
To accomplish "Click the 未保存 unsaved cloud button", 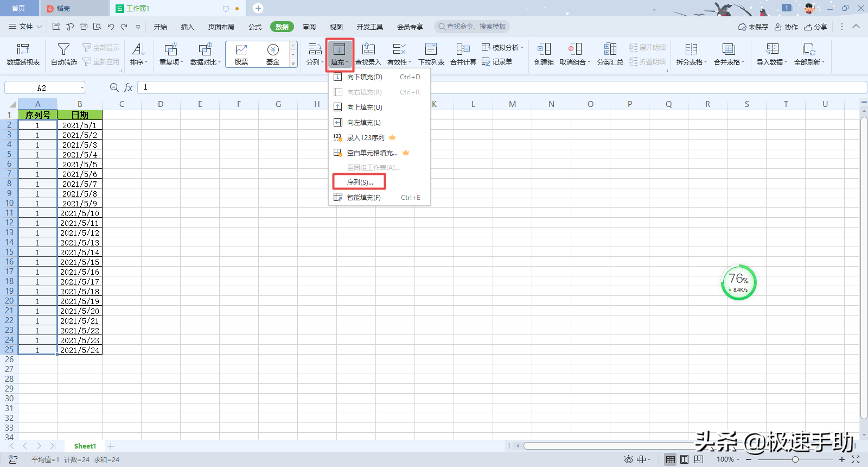I will pos(753,27).
